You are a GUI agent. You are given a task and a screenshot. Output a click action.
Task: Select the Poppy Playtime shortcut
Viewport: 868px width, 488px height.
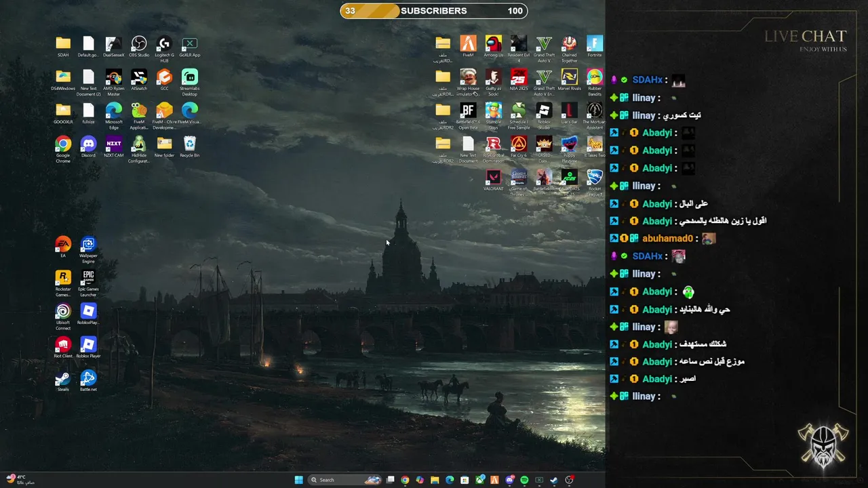[570, 149]
